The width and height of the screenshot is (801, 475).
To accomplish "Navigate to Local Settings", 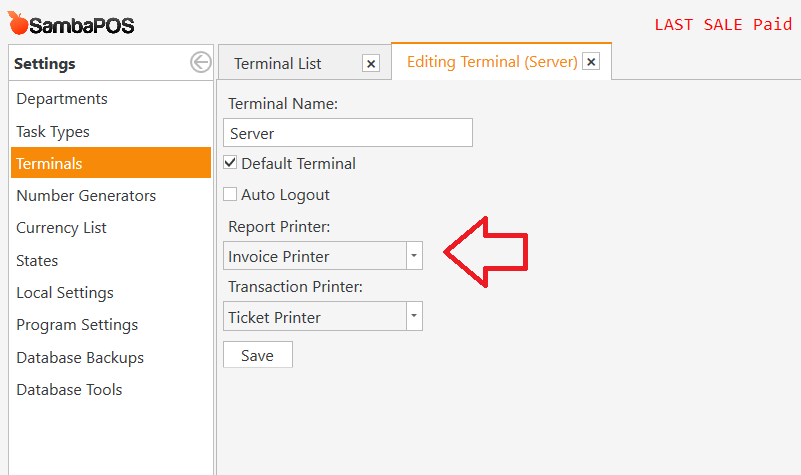I will 65,293.
